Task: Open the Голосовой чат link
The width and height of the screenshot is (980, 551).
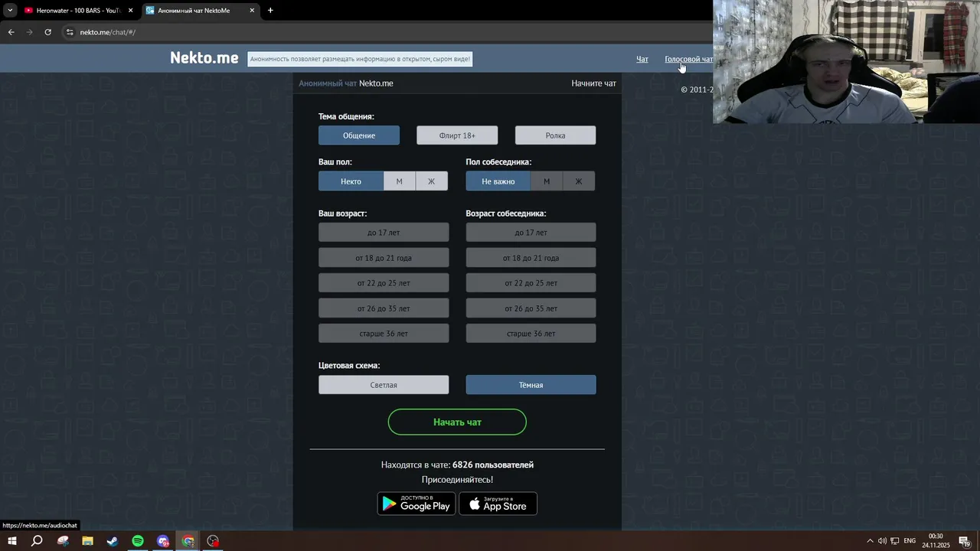Action: tap(688, 59)
